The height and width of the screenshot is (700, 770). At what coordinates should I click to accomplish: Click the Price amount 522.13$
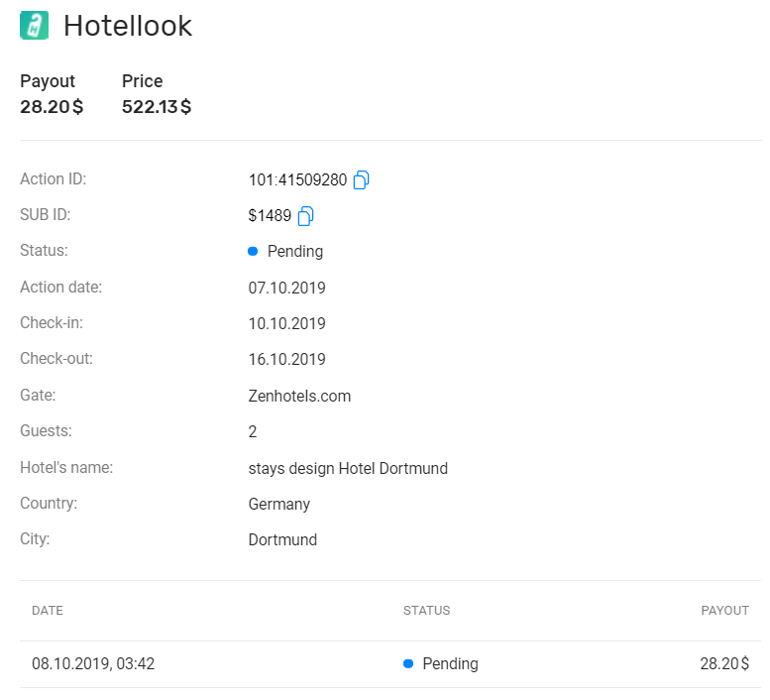coord(157,107)
